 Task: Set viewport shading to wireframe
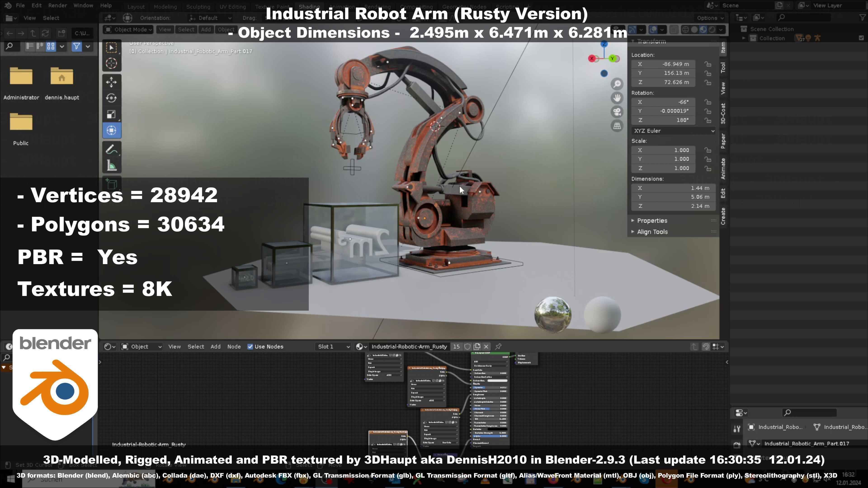[x=685, y=30]
